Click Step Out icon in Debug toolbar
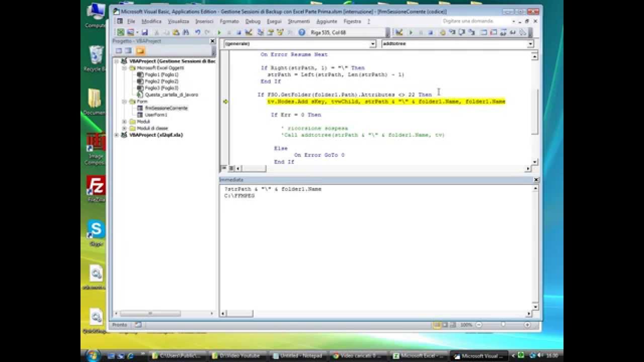 (471, 32)
